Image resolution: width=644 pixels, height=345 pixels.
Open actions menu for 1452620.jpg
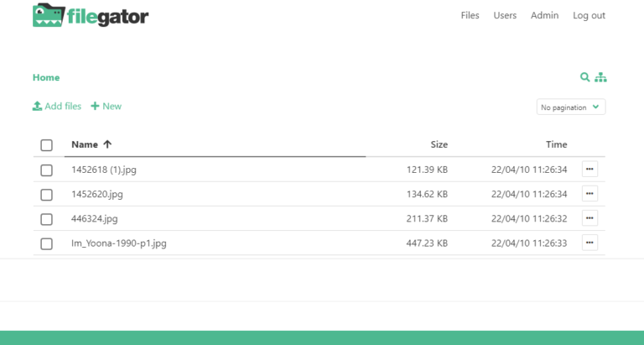589,194
